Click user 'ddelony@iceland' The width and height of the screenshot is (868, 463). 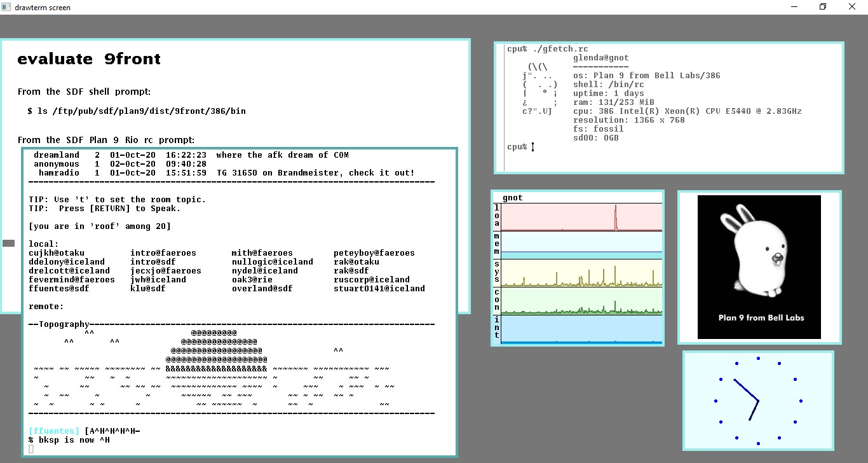pyautogui.click(x=67, y=262)
